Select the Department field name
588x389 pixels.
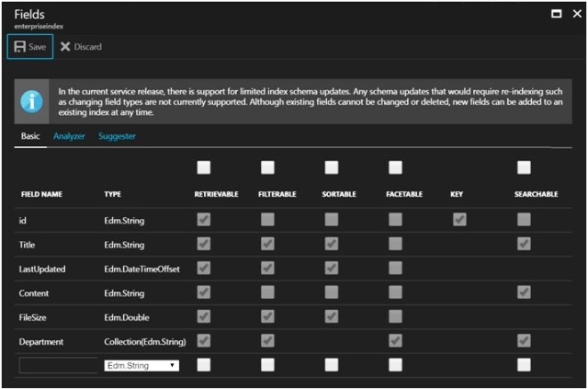pos(41,342)
